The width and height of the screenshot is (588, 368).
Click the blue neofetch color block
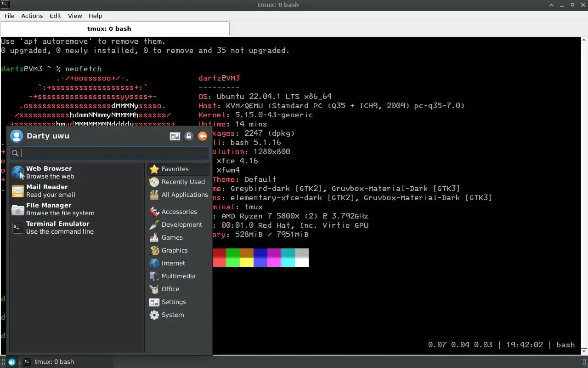click(260, 258)
